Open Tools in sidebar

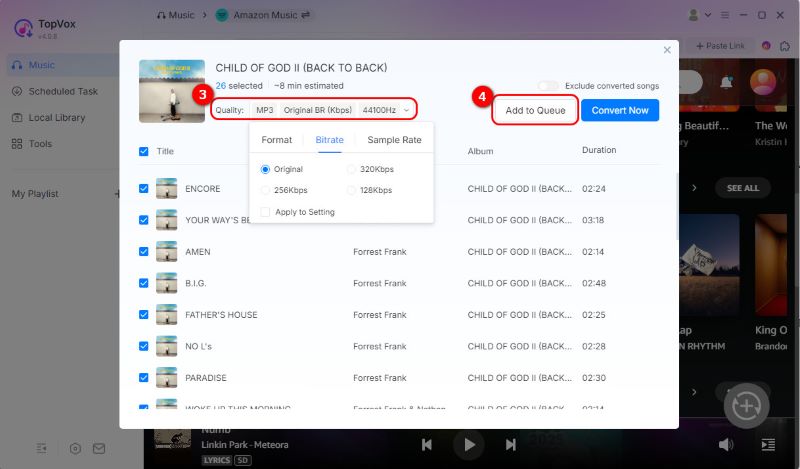pyautogui.click(x=32, y=144)
